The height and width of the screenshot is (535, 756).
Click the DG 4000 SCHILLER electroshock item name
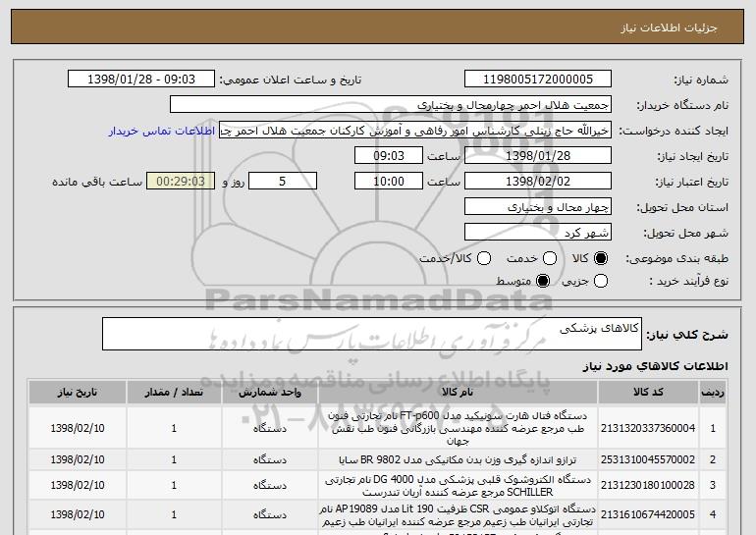point(458,486)
